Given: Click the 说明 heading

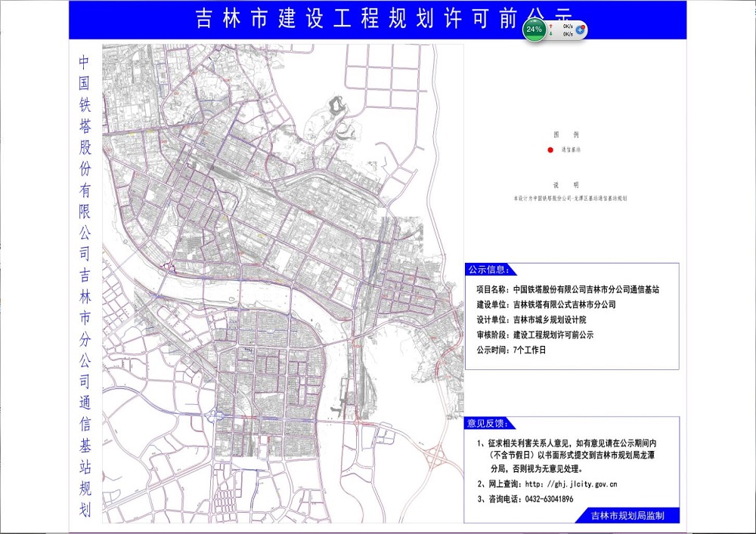Looking at the screenshot, I should click(x=566, y=185).
